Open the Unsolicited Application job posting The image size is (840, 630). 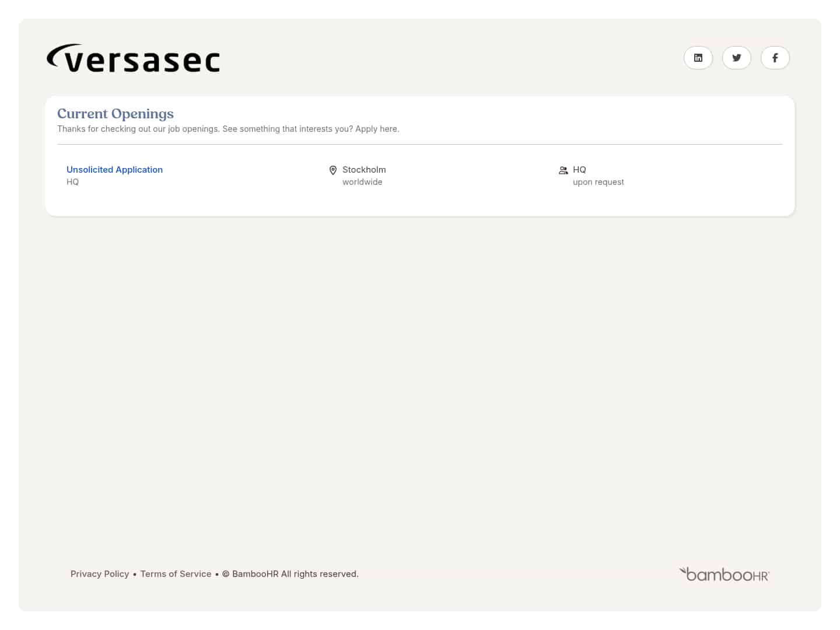114,170
